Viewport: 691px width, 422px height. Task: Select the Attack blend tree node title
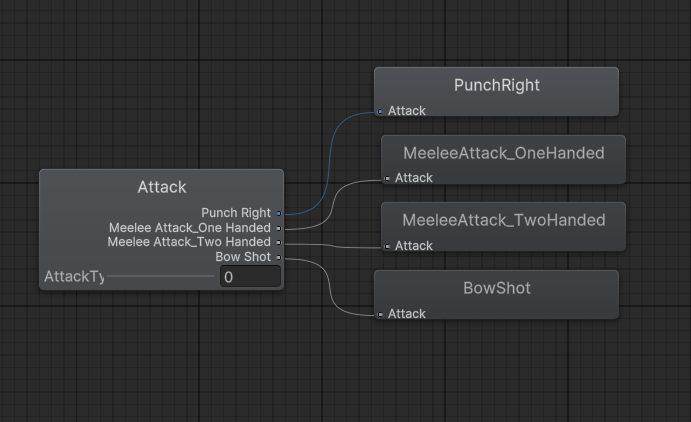(162, 187)
